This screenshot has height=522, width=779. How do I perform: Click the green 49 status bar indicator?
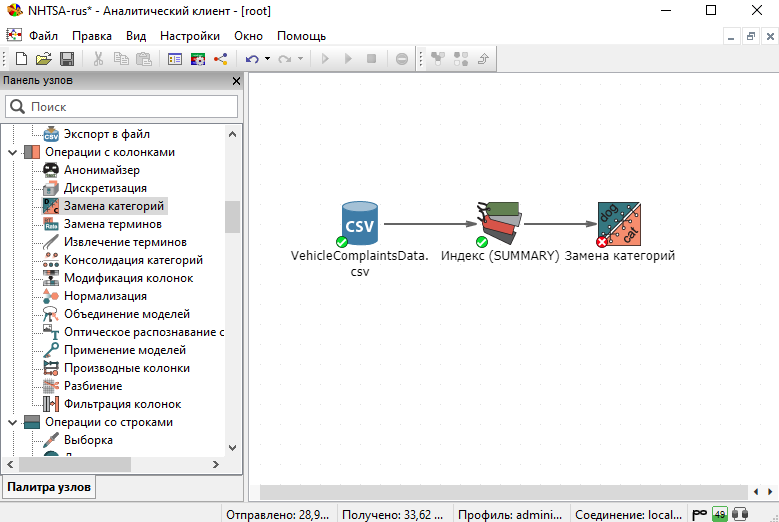pos(719,514)
